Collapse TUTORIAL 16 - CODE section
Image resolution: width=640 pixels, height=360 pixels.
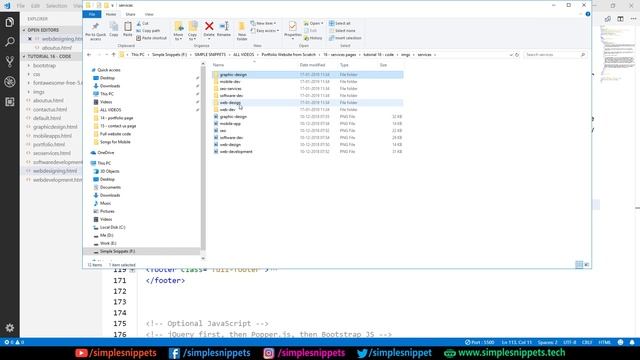24,56
